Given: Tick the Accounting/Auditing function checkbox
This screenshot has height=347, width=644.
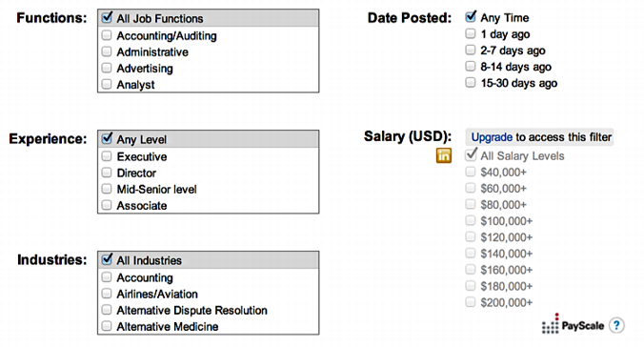Looking at the screenshot, I should click(x=107, y=35).
